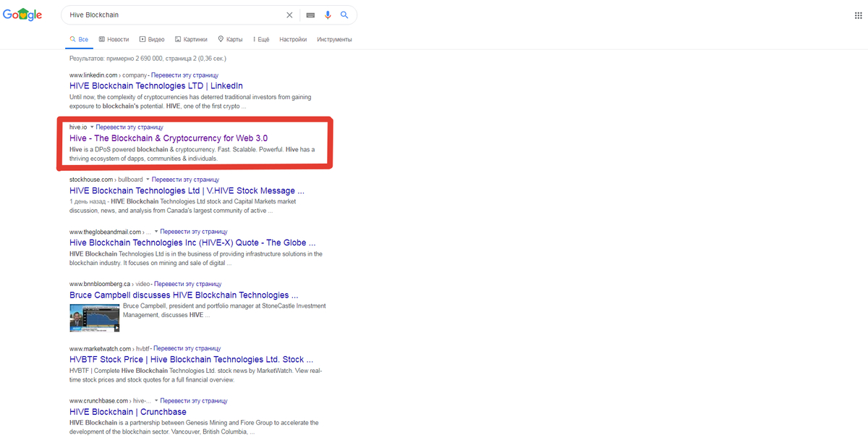Expand the arrow next to theglobeandmail.com
868x441 pixels.
[x=156, y=232]
